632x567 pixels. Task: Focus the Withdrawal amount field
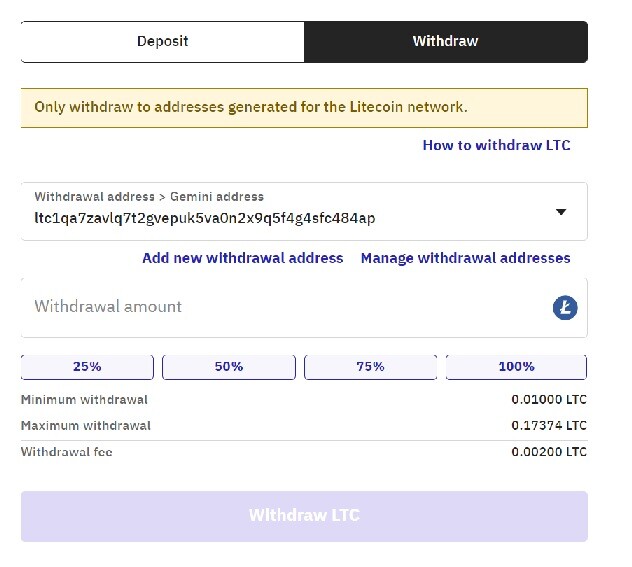coord(280,307)
